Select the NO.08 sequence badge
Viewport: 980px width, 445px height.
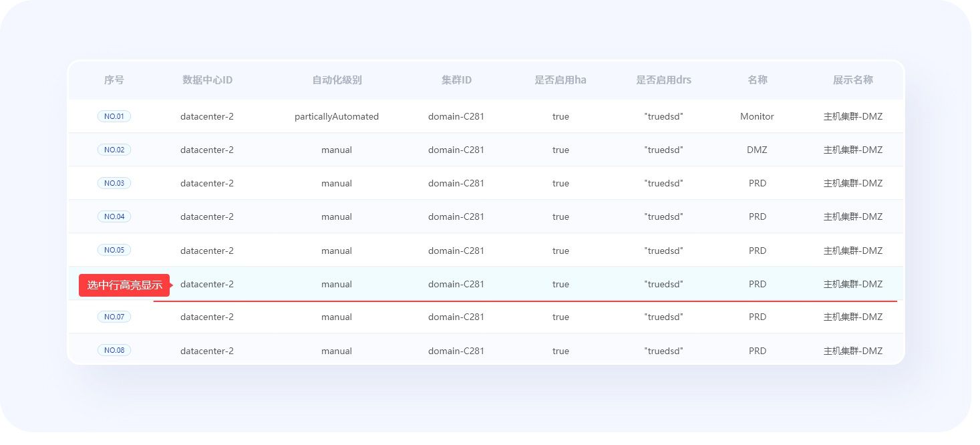coord(114,350)
